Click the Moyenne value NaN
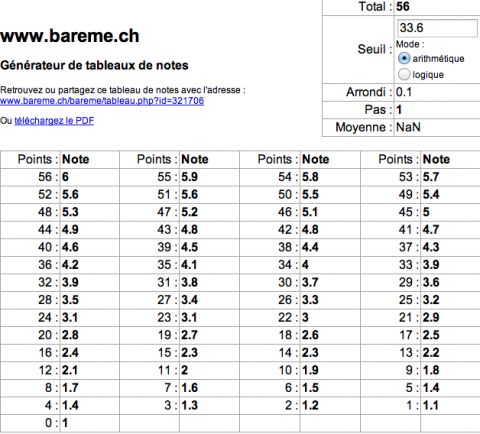 pyautogui.click(x=408, y=127)
